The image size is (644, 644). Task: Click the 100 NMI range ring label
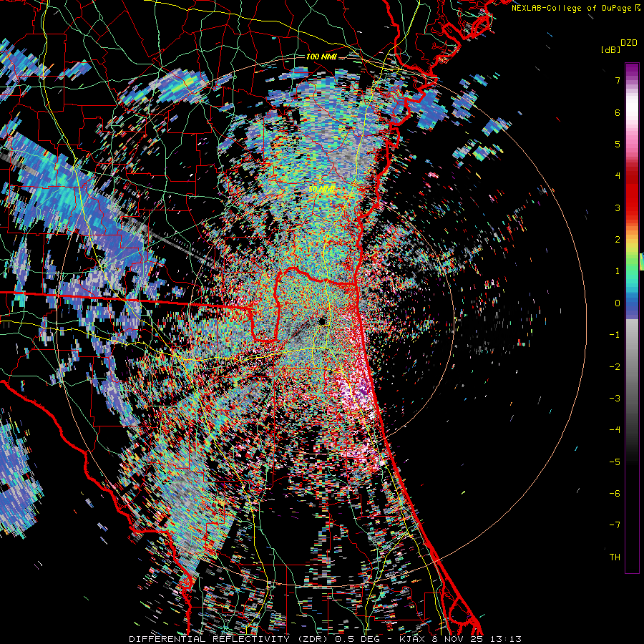pyautogui.click(x=321, y=57)
